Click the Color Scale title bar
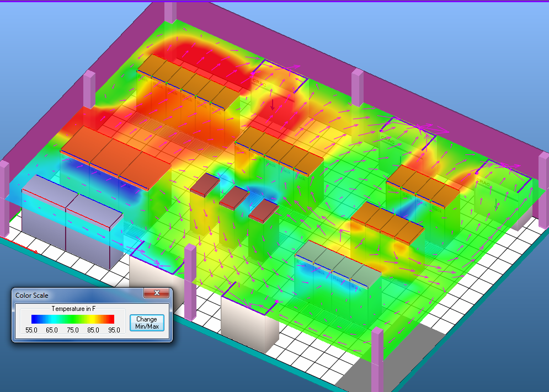 [x=77, y=295]
